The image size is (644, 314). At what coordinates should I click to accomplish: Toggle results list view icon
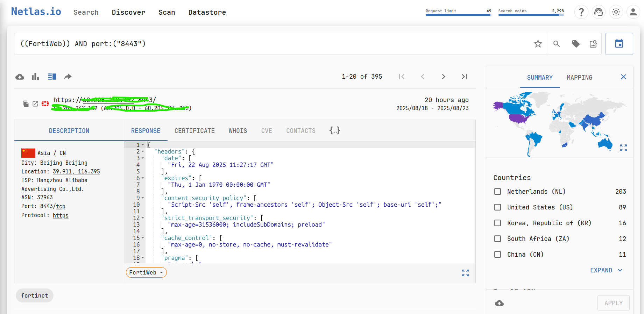tap(52, 77)
